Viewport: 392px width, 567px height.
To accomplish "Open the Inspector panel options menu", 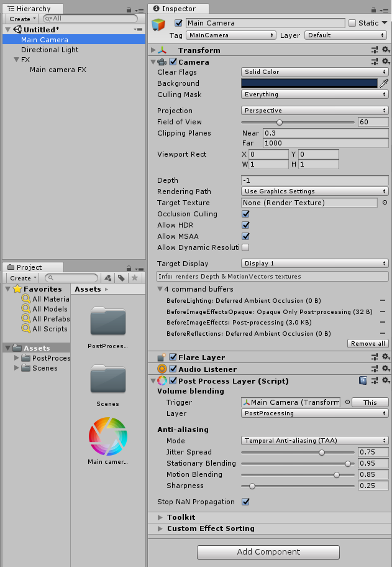I will click(x=384, y=11).
